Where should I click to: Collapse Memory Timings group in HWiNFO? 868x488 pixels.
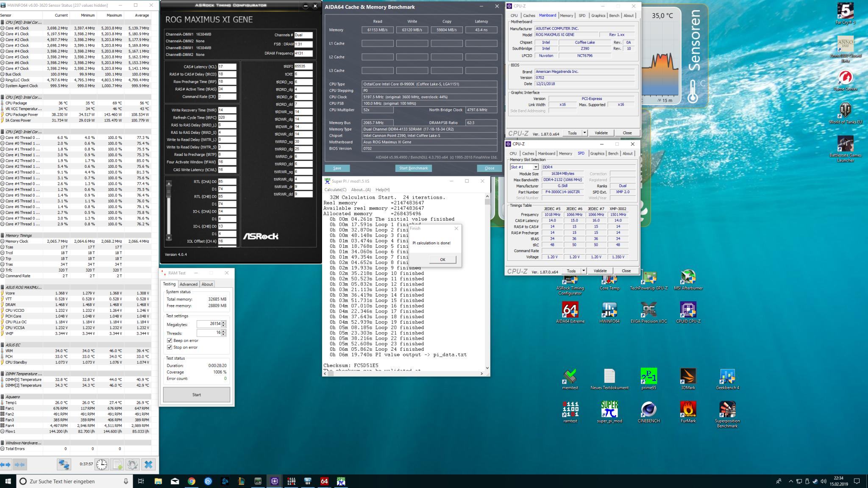[x=3, y=236]
